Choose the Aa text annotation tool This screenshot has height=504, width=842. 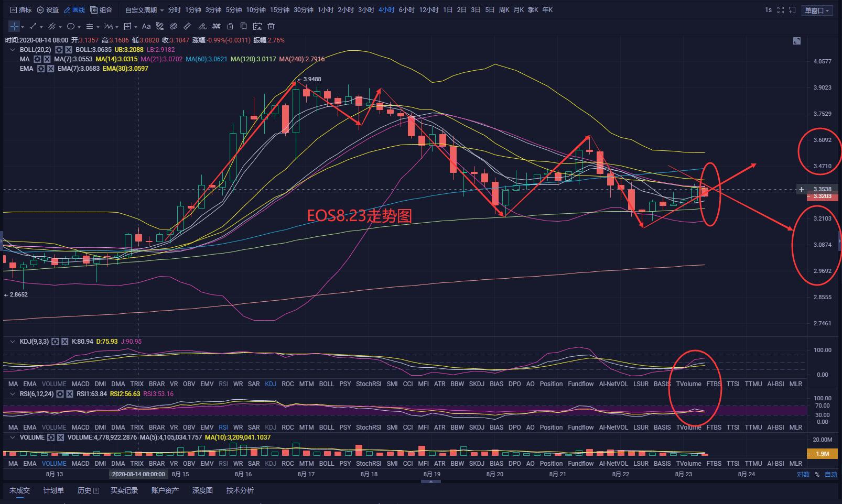(x=146, y=26)
